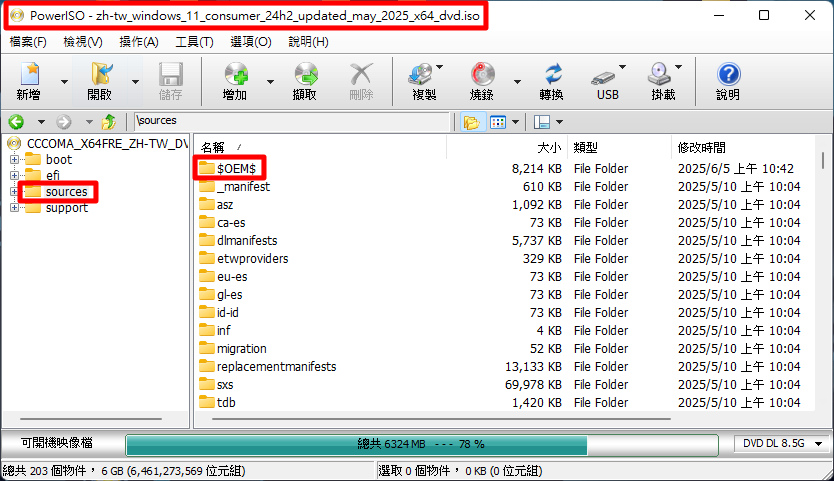The width and height of the screenshot is (834, 481).
Task: Click the Extract (擷取) icon
Action: [x=306, y=74]
